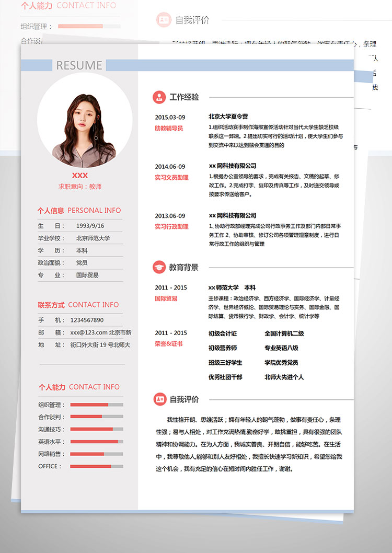Select the 求职意向:教师 text
The height and width of the screenshot is (553, 392).
pyautogui.click(x=80, y=187)
